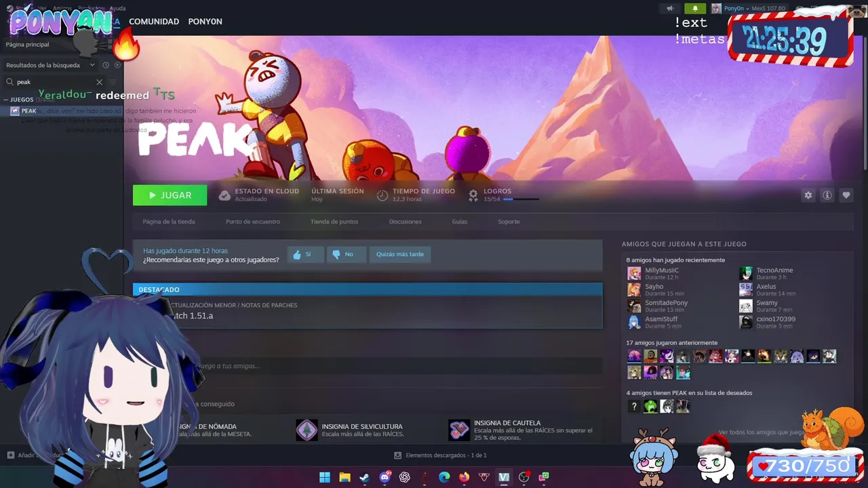This screenshot has height=488, width=868.
Task: Click the Quizás más tarde button
Action: click(x=400, y=254)
